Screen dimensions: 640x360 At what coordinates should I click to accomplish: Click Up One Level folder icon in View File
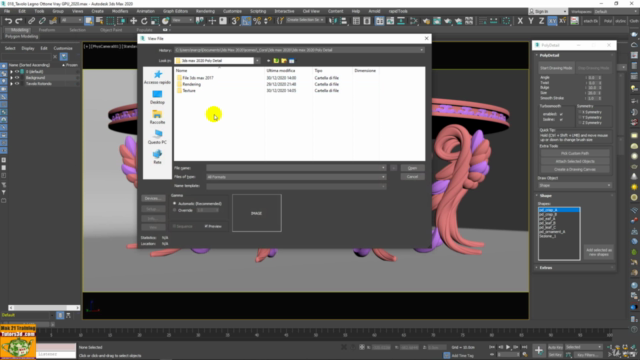[276, 61]
